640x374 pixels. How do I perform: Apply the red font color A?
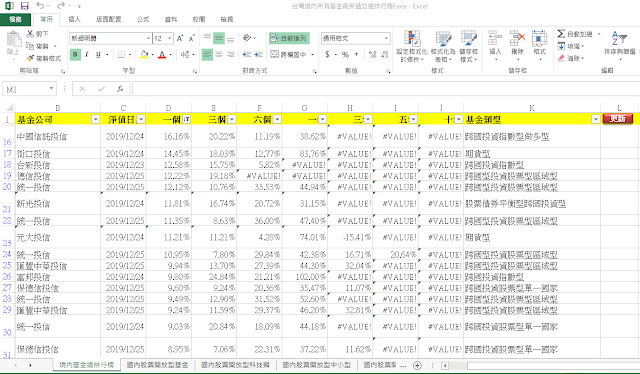(162, 54)
